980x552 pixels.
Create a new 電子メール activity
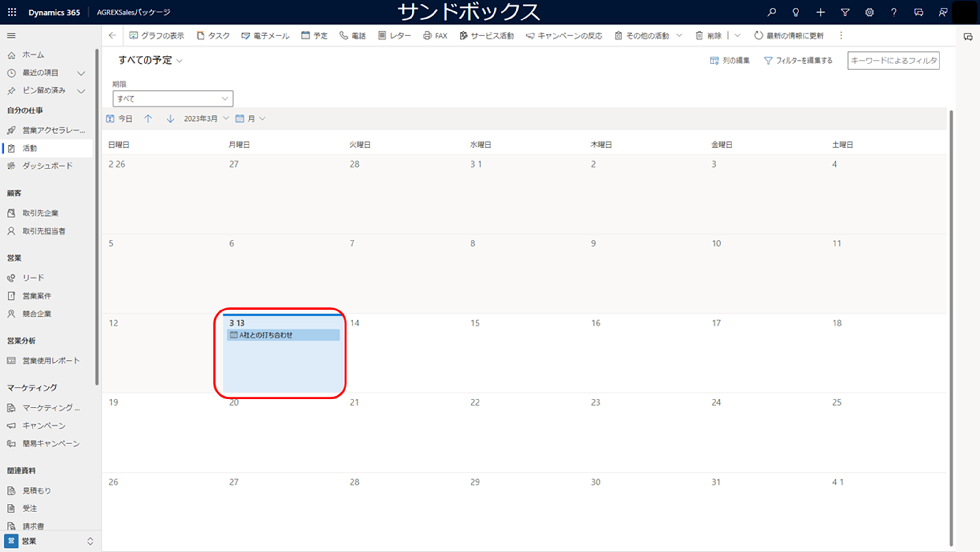point(265,35)
